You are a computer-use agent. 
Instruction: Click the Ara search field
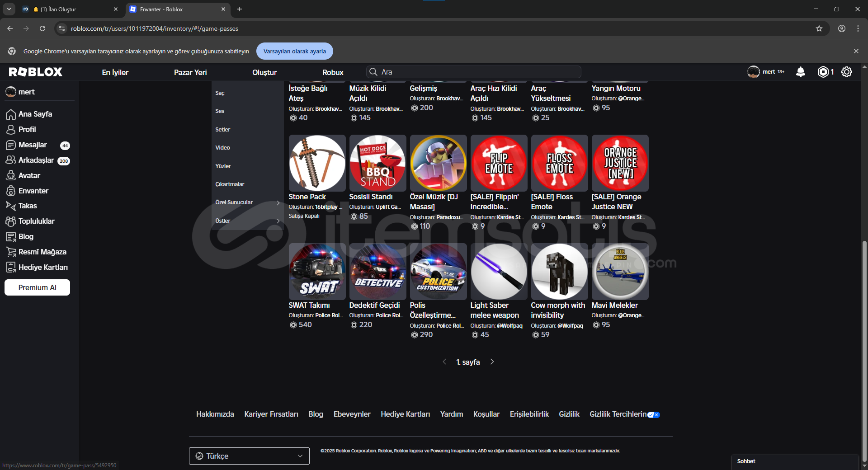pos(474,72)
